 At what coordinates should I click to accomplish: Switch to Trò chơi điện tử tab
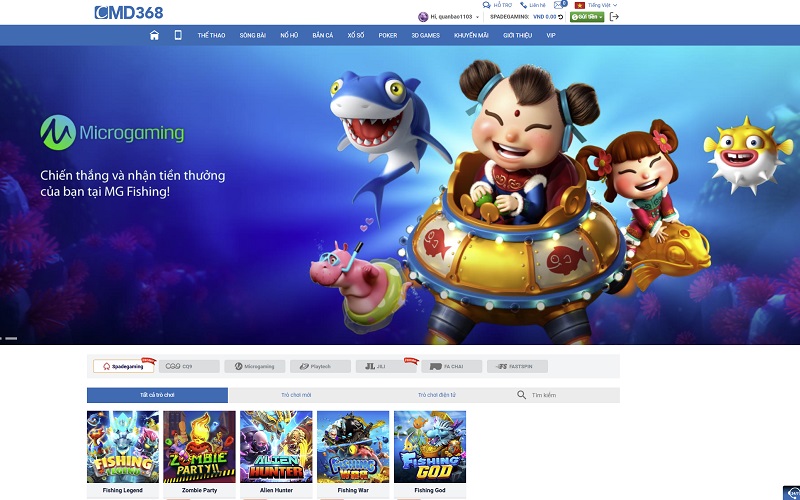pos(437,395)
